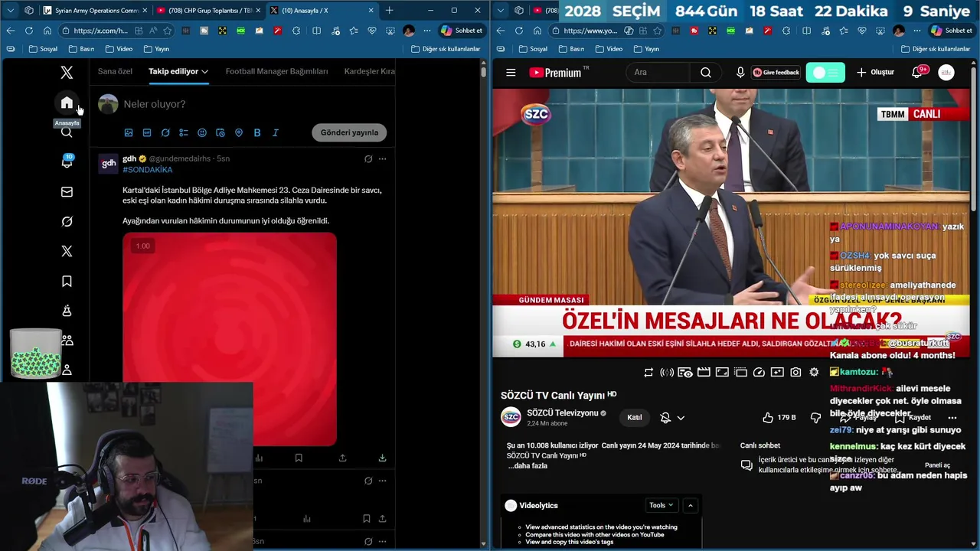Toggle SÖZCÜ channel notification bell
Viewport: 980px width, 551px height.
click(x=665, y=418)
